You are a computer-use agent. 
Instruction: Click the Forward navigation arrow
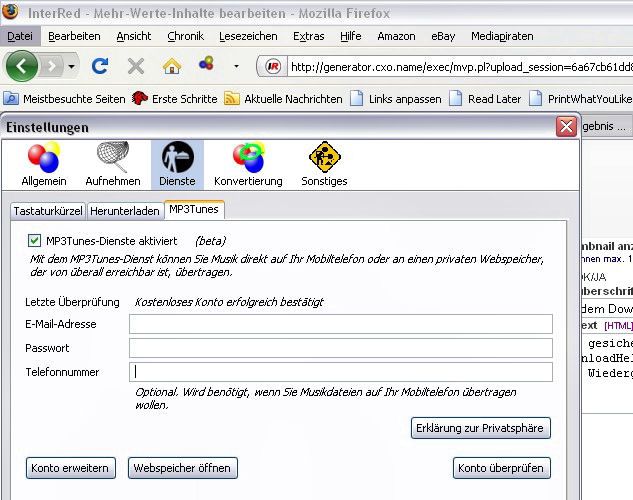[x=52, y=66]
